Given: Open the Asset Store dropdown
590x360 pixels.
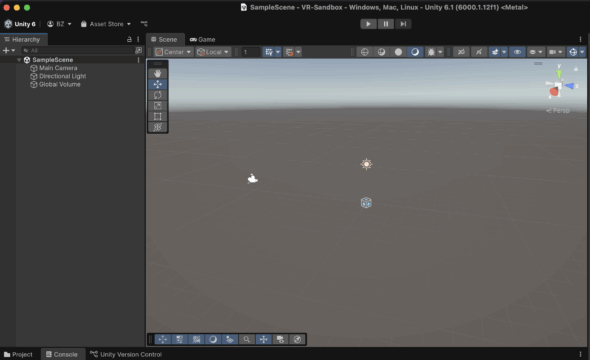Looking at the screenshot, I should (x=105, y=24).
